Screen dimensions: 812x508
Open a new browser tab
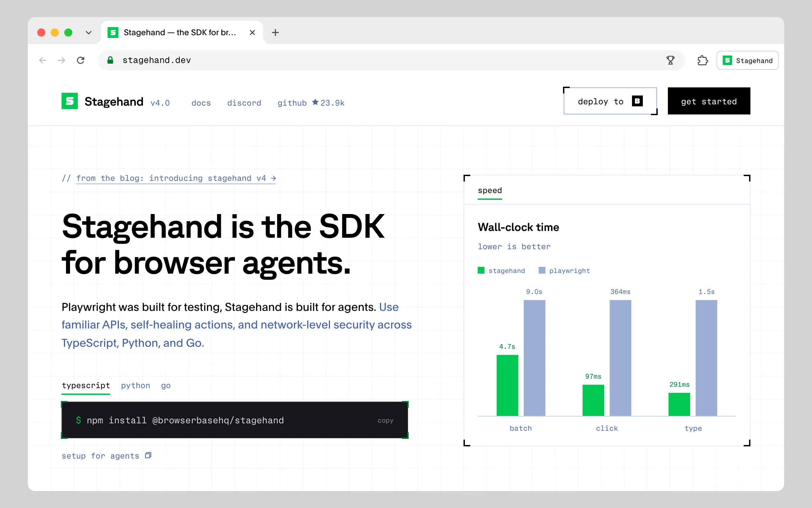pos(275,33)
